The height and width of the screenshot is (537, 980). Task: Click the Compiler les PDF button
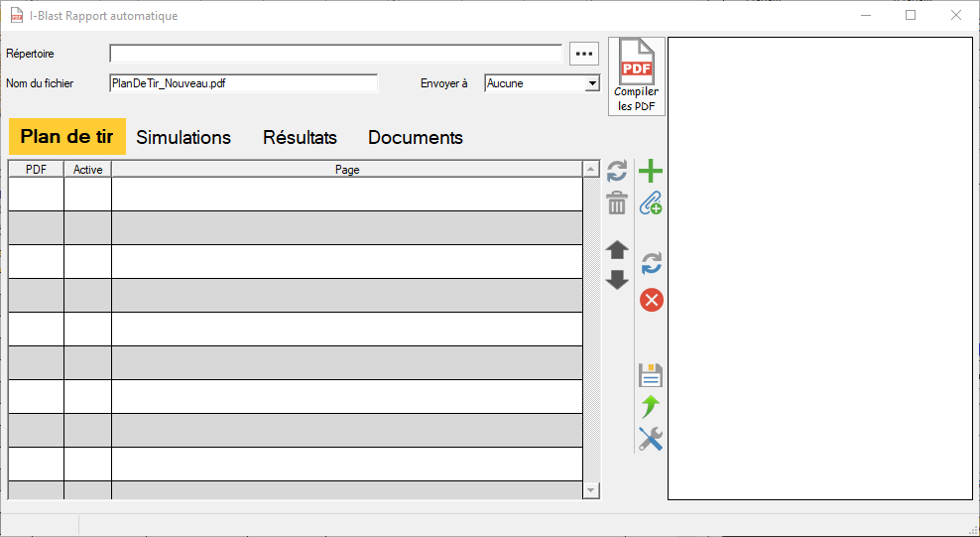tap(636, 76)
